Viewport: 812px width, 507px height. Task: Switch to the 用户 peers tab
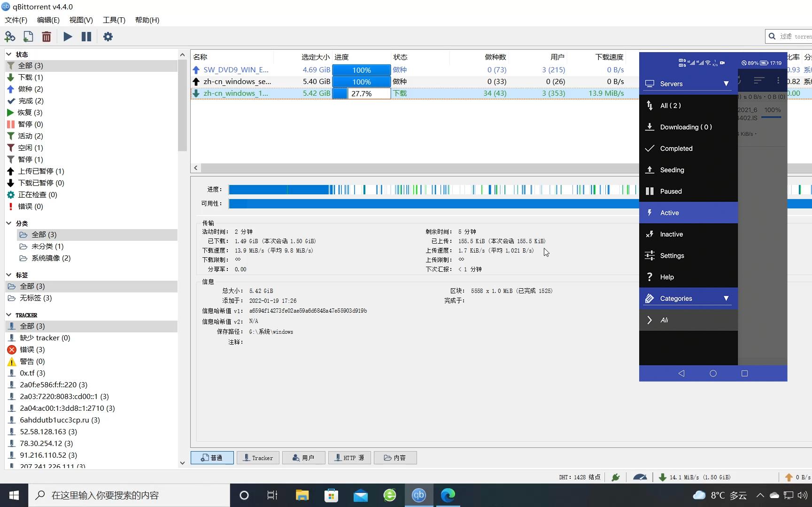click(303, 458)
